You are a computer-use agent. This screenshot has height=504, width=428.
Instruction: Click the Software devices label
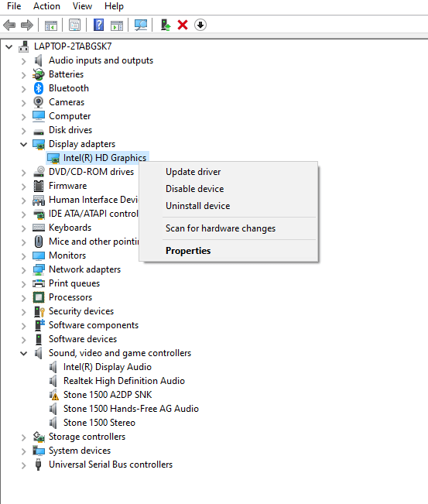83,339
